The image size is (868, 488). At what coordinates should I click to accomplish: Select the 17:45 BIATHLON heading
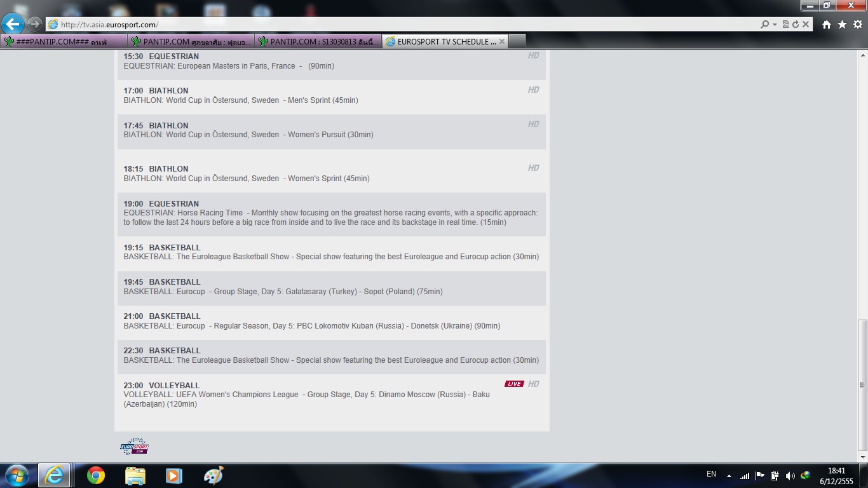point(156,125)
